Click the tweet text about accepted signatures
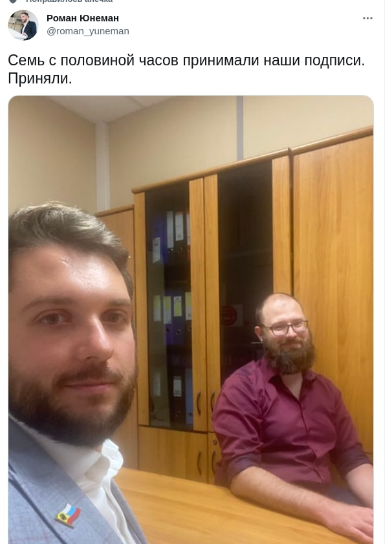 [x=186, y=69]
